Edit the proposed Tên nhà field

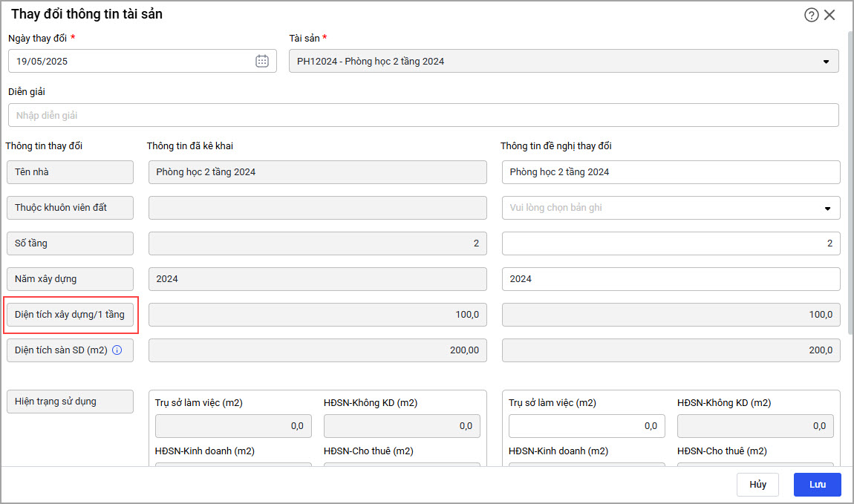671,172
